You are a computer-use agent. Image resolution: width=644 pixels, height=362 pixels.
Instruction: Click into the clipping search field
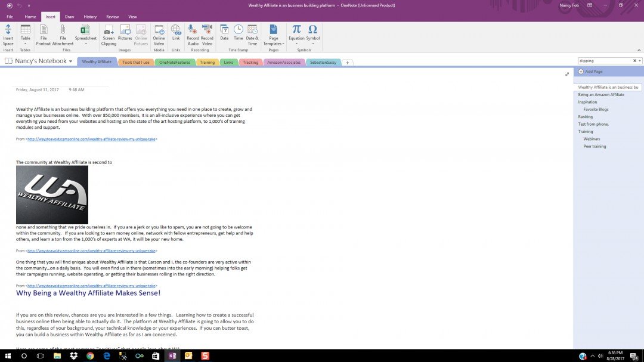point(605,61)
